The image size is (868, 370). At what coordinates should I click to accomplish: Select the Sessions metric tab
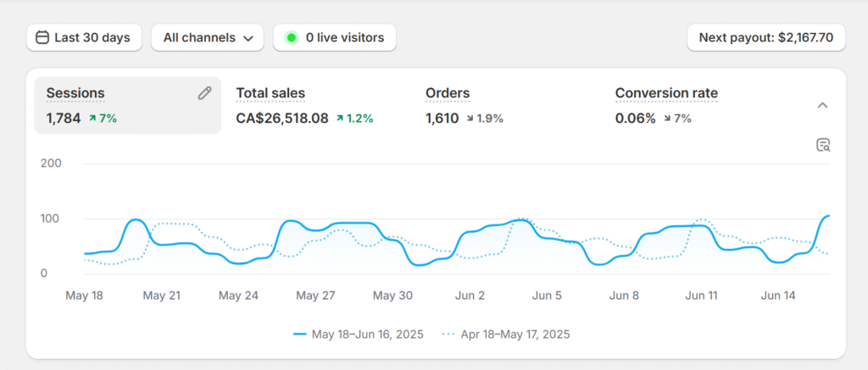[x=127, y=105]
